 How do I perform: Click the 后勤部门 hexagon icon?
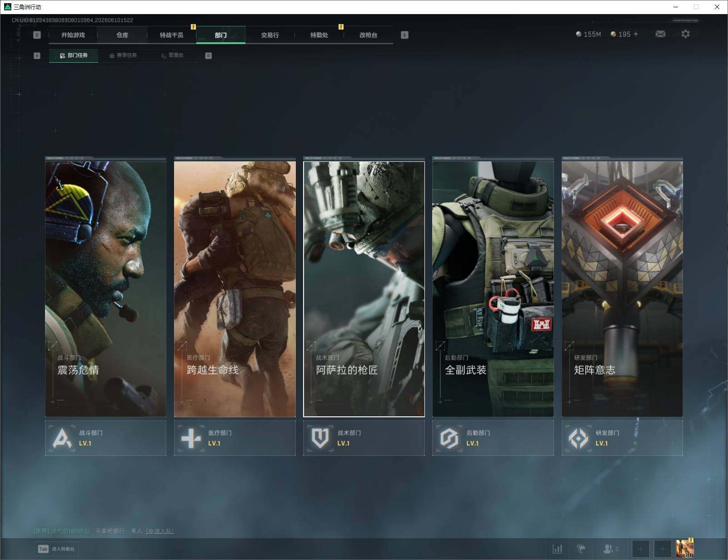(449, 438)
